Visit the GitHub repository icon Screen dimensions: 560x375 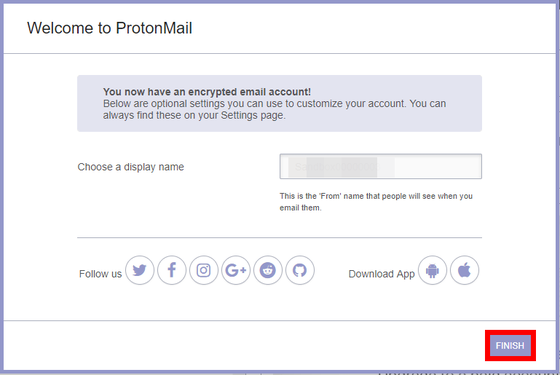(x=300, y=270)
